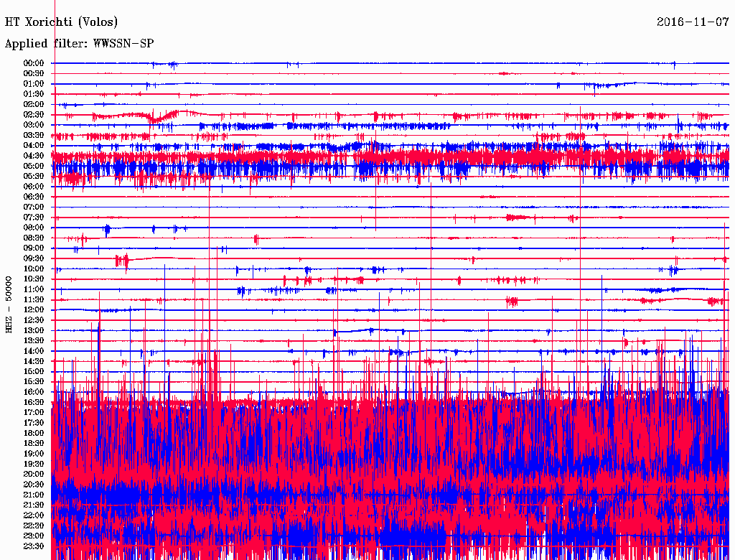Click the 09:00 time row label
This screenshot has height=560, width=735.
click(34, 248)
